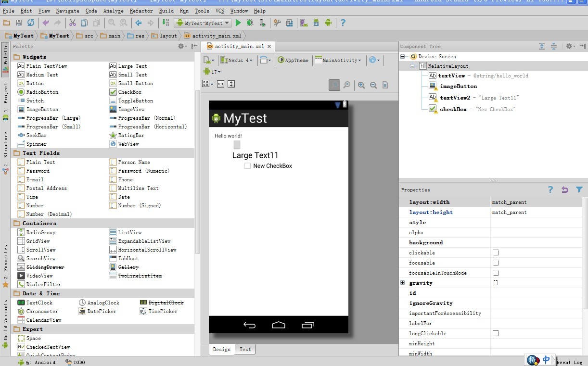588x366 pixels.
Task: Select RatingBar widget in Palette
Action: click(x=127, y=135)
